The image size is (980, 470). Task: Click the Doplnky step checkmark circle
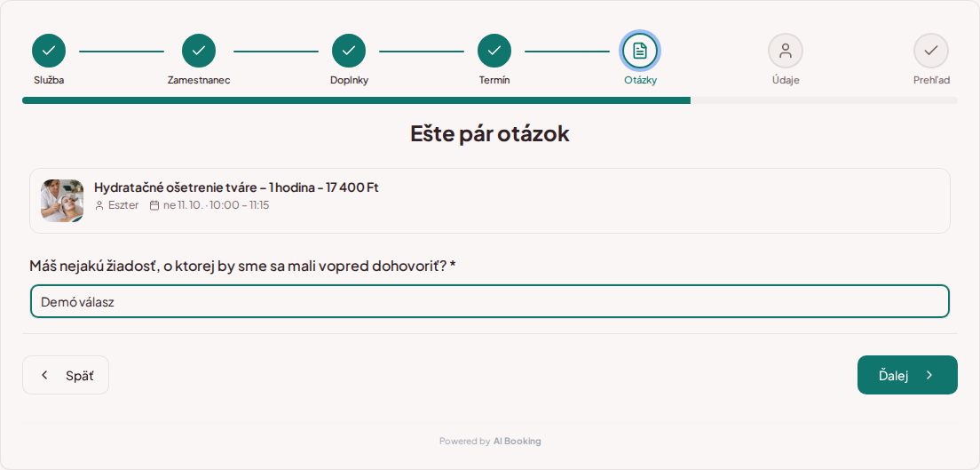tap(349, 51)
